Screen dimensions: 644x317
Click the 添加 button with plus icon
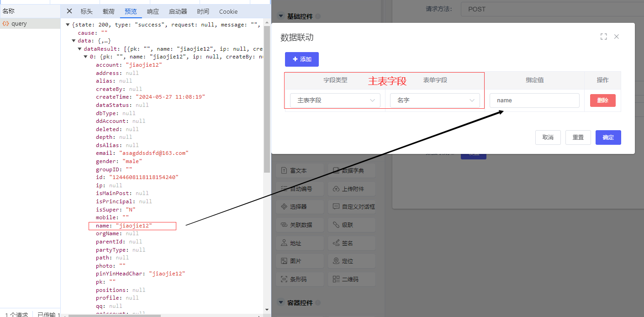tap(301, 59)
